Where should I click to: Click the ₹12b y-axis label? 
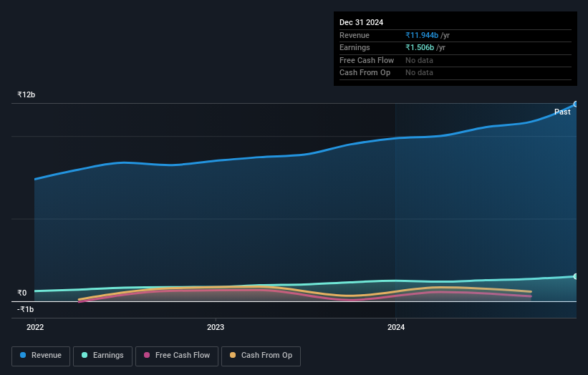point(26,94)
